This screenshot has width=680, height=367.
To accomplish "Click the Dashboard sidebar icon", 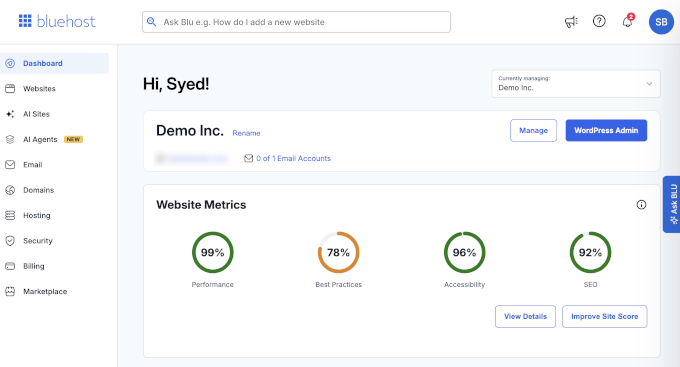I will pos(10,63).
